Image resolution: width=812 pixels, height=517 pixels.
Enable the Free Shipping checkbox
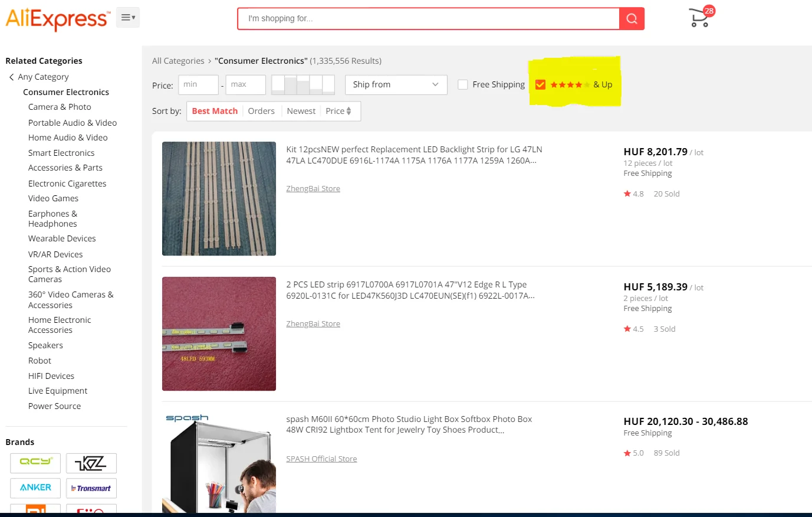[463, 84]
